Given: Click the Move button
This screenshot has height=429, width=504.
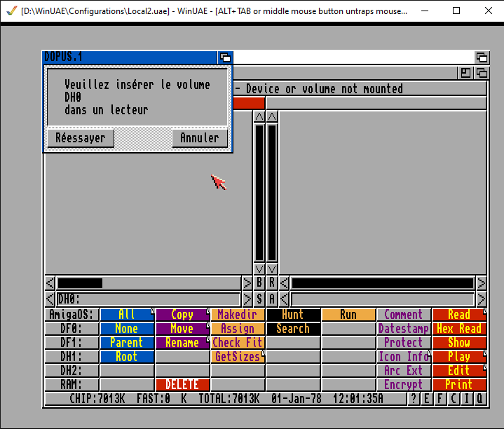Looking at the screenshot, I should pyautogui.click(x=182, y=329).
